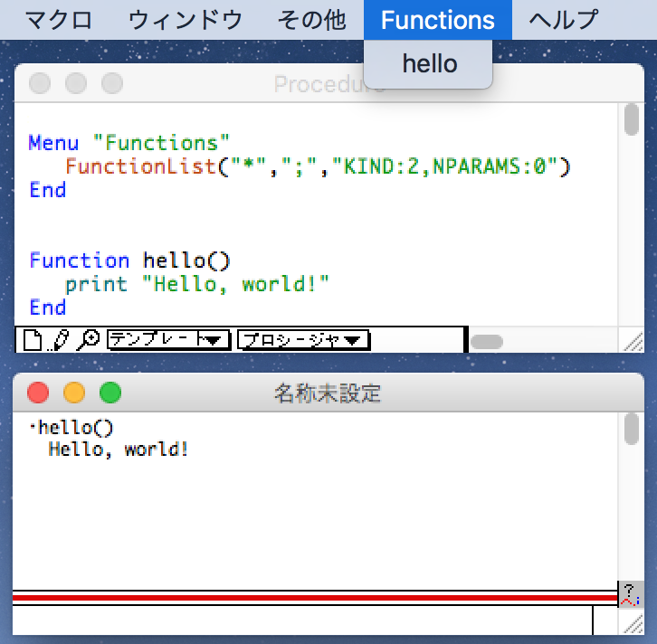This screenshot has height=644, width=657.
Task: Click the print "Hello, world!" line
Action: pos(197,284)
